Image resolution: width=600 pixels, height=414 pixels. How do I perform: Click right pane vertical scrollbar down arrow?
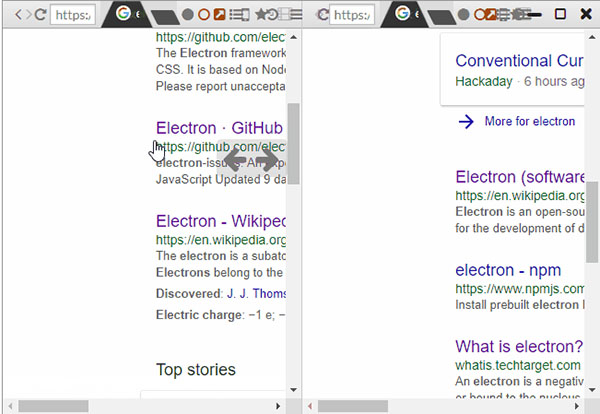592,390
